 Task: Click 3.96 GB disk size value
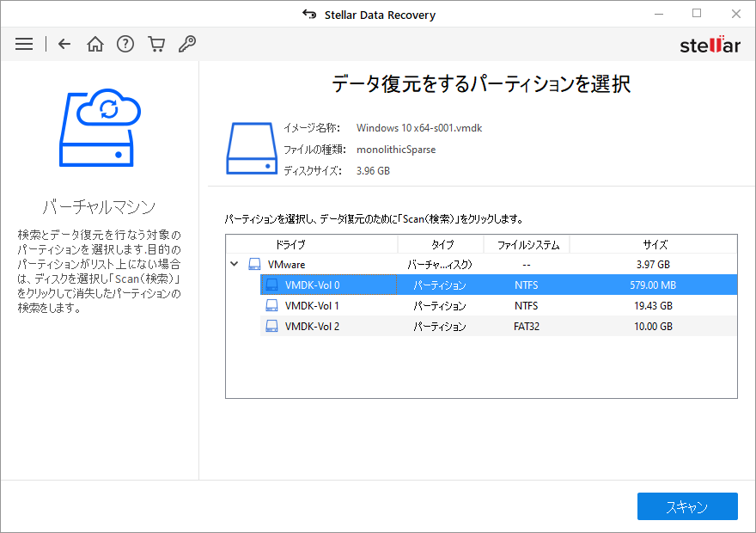[x=373, y=171]
